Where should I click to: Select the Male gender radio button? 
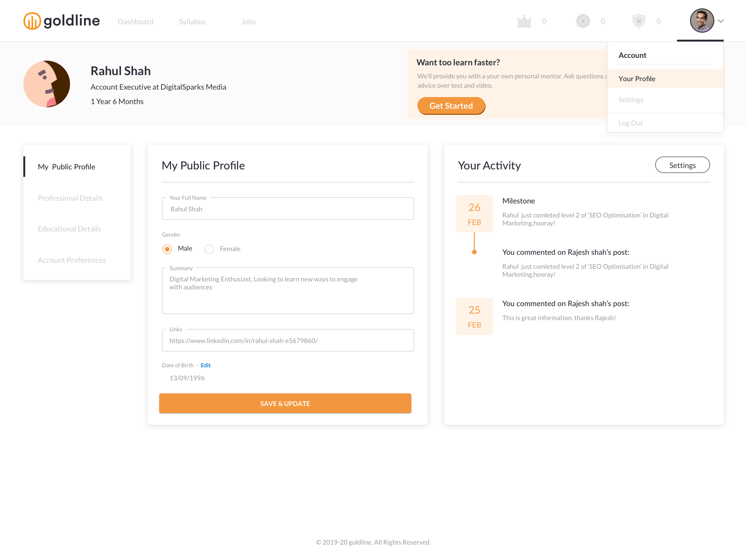(x=167, y=249)
